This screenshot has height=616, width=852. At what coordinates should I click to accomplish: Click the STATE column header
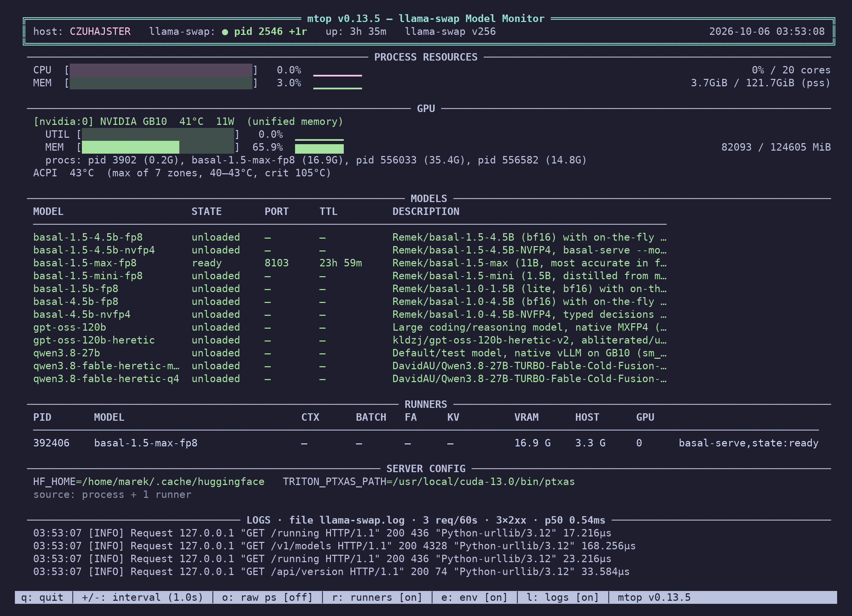[207, 212]
